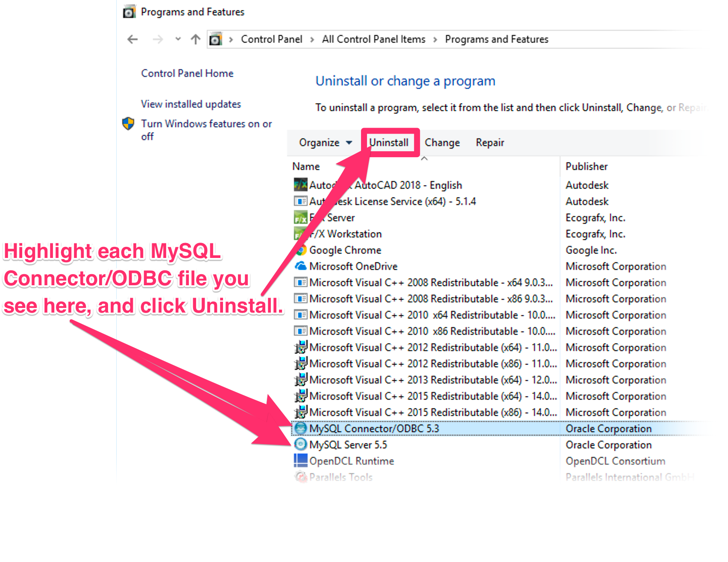728x562 pixels.
Task: Open View installed updates link
Action: point(191,104)
